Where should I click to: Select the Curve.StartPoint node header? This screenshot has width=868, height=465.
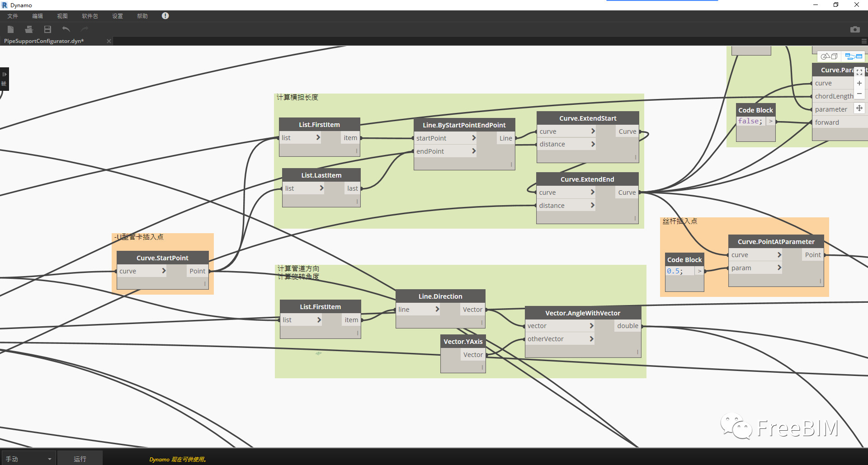pos(163,258)
